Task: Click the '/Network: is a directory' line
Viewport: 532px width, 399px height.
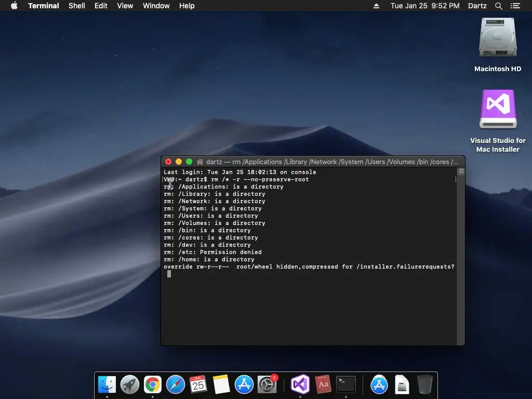Action: tap(215, 201)
